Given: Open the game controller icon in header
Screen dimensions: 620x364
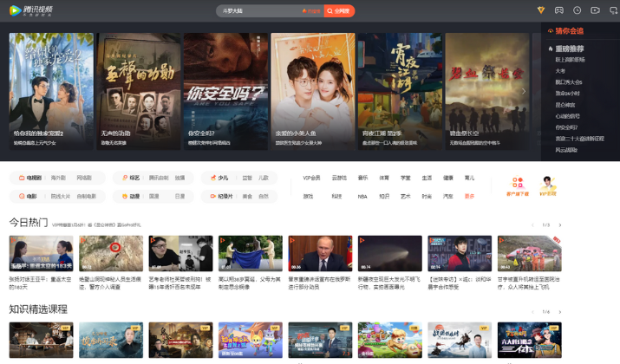Looking at the screenshot, I should coord(559,10).
